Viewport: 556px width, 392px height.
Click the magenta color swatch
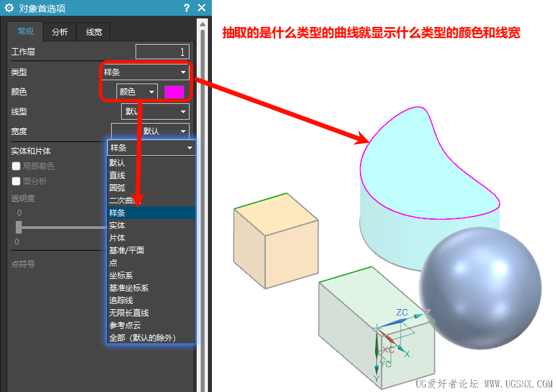pos(176,91)
